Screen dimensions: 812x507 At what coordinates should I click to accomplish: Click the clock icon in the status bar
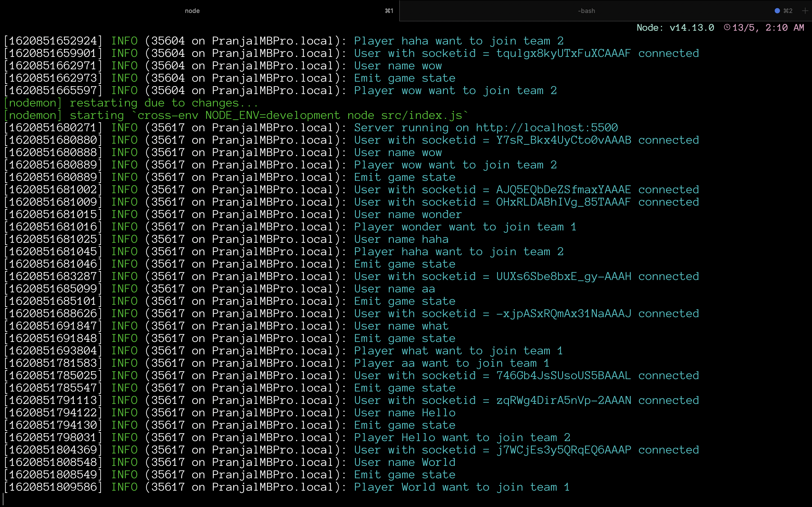pos(727,28)
